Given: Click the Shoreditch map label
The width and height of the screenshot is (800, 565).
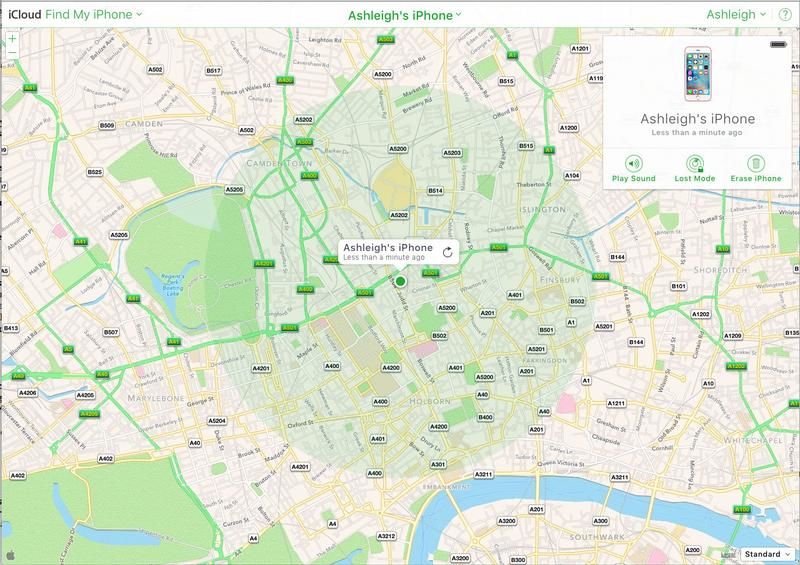Looking at the screenshot, I should pos(720,269).
